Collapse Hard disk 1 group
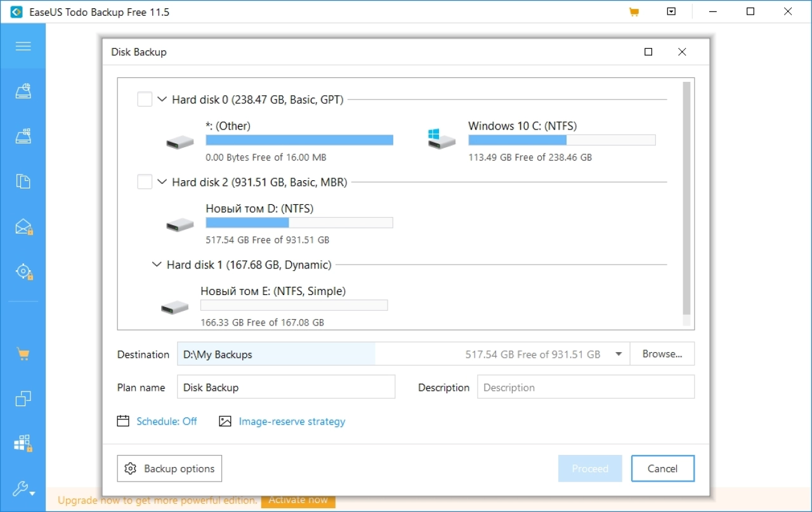This screenshot has height=512, width=812. click(x=157, y=265)
